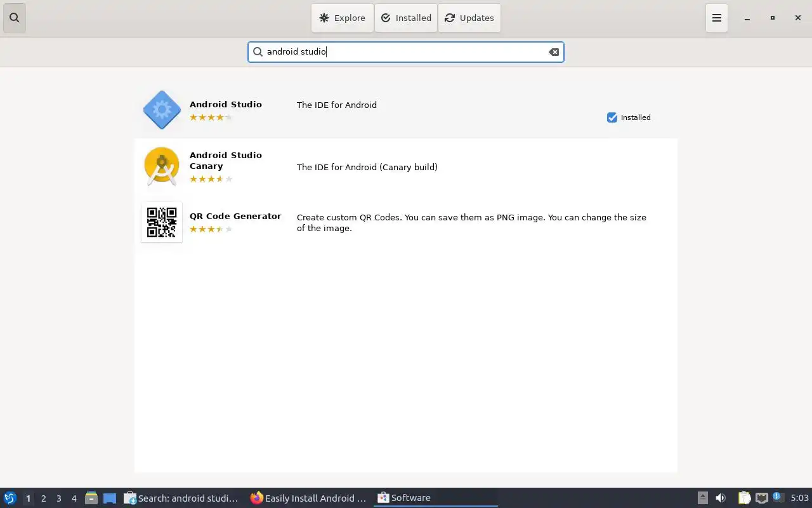Minimize the Software window
The height and width of the screenshot is (508, 812).
(x=747, y=18)
